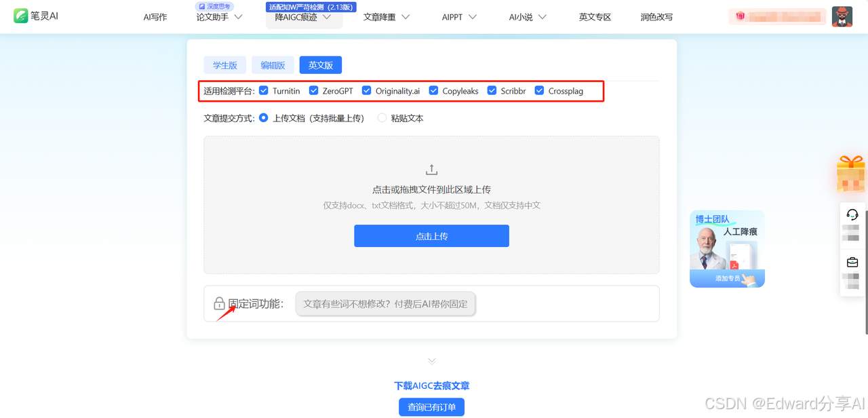This screenshot has height=418, width=868.
Task: Click the 点击上传 button
Action: pos(431,236)
